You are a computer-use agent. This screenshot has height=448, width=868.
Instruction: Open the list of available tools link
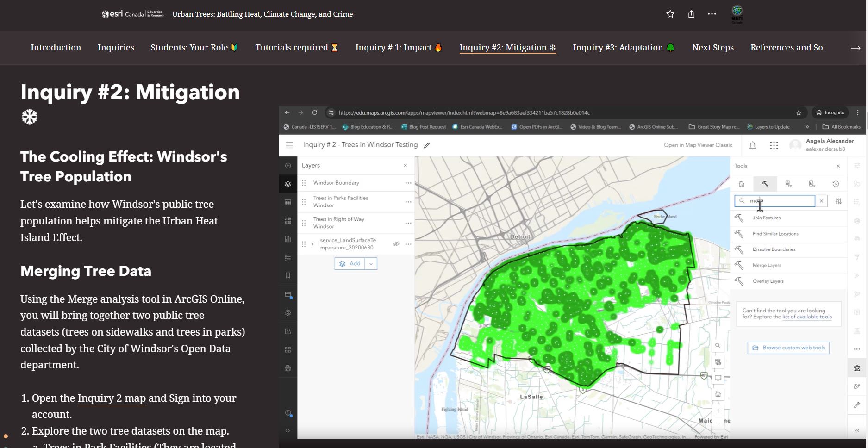click(x=807, y=317)
